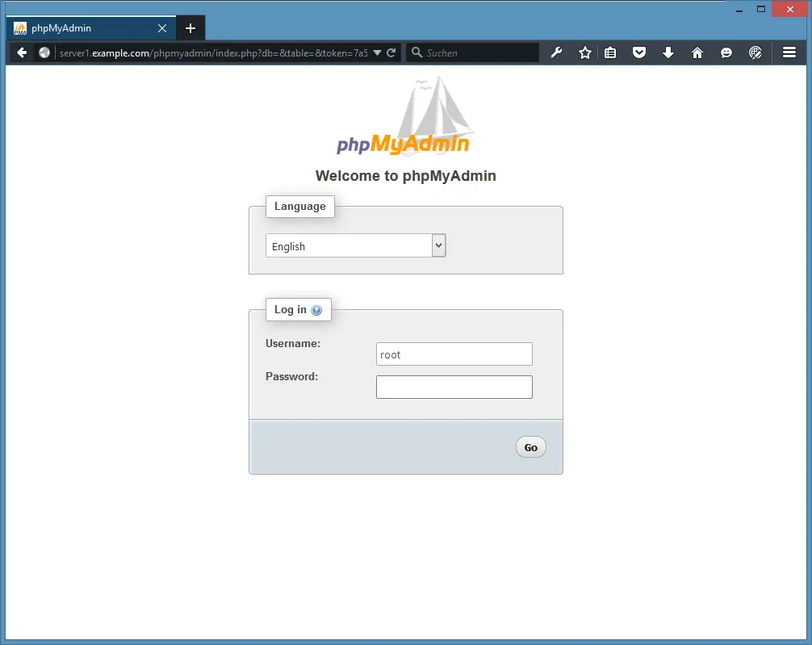This screenshot has width=812, height=645.
Task: Open the URL history dropdown arrow
Action: tap(377, 52)
